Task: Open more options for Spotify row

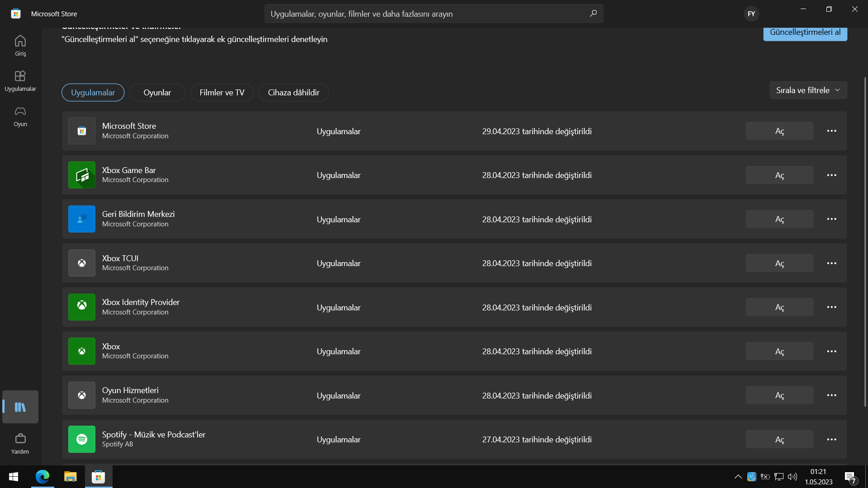Action: tap(831, 439)
